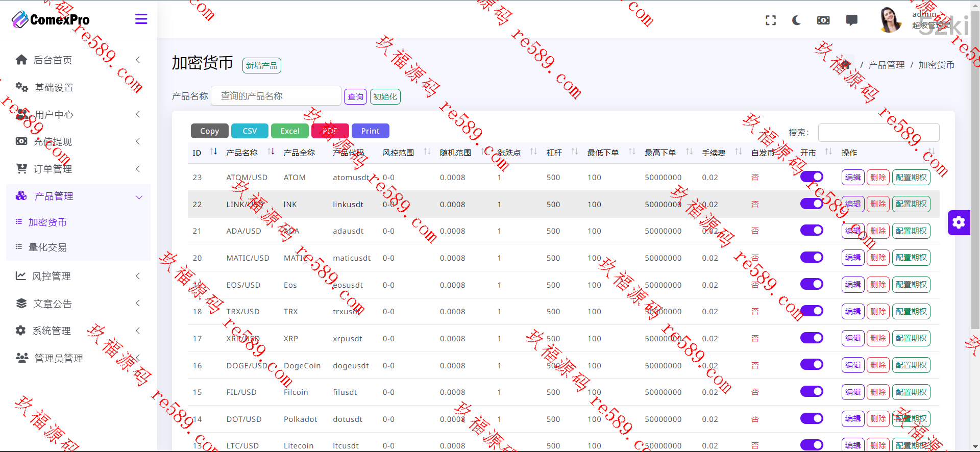Click the admin profile avatar
The width and height of the screenshot is (980, 452).
pos(891,20)
